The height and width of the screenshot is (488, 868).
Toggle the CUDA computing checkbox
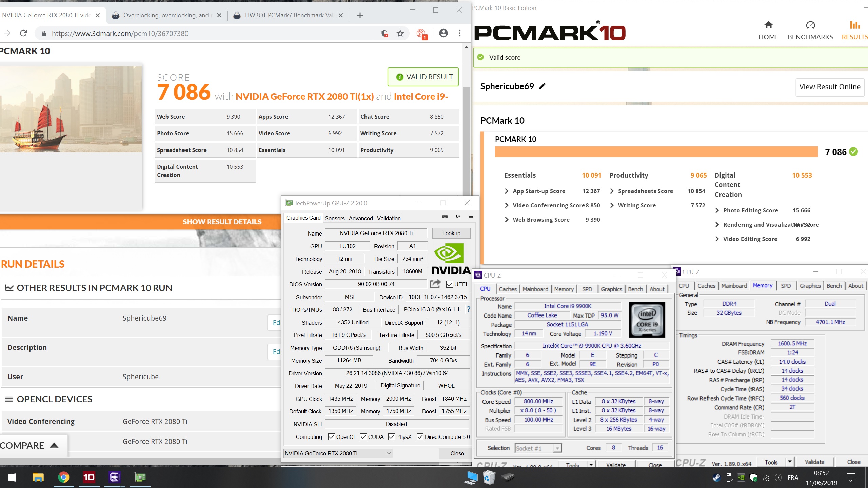363,437
